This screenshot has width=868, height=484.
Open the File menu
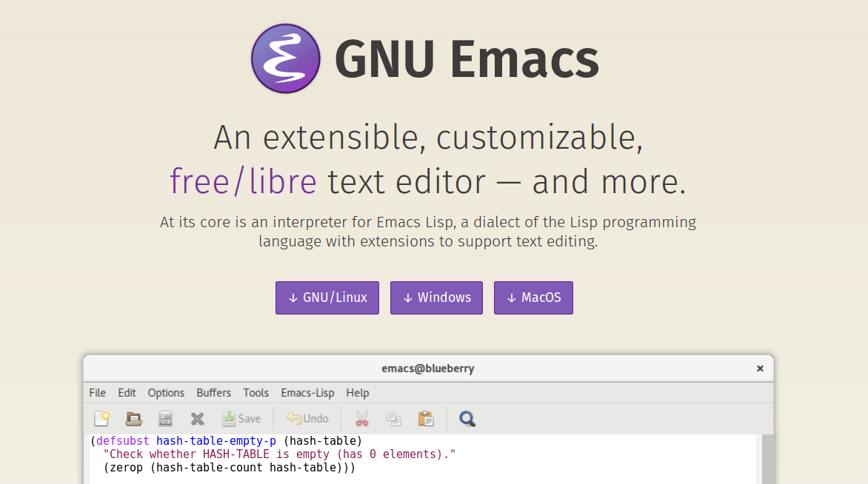point(98,393)
